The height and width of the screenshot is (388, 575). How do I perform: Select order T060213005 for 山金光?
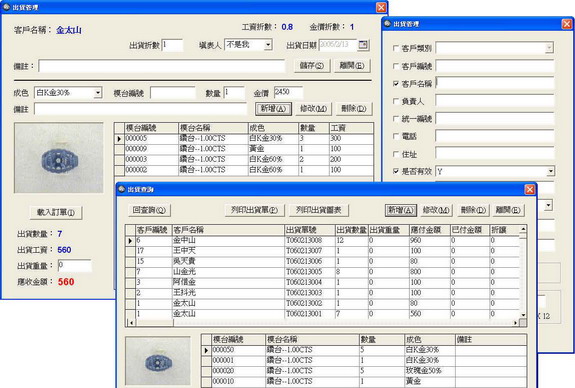323,272
